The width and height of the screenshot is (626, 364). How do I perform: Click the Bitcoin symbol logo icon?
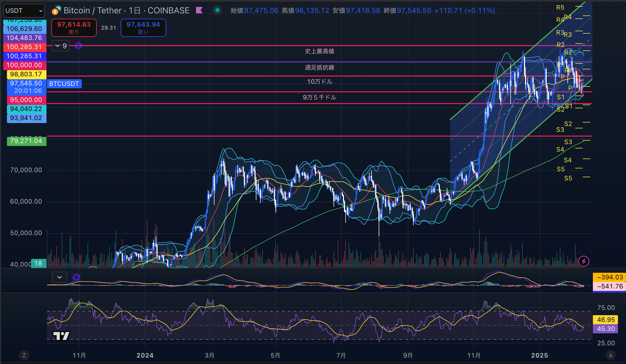tap(56, 10)
